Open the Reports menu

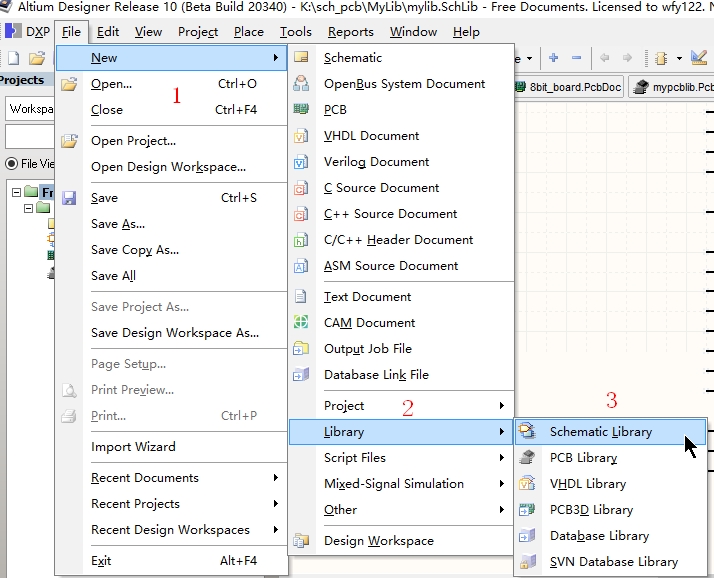(351, 32)
